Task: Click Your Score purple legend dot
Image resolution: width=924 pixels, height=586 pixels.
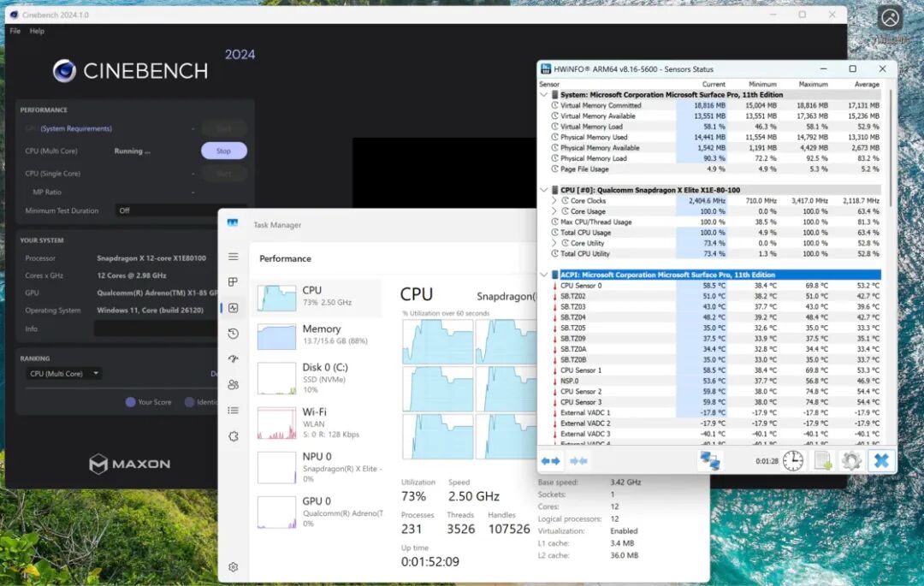Action: click(130, 402)
